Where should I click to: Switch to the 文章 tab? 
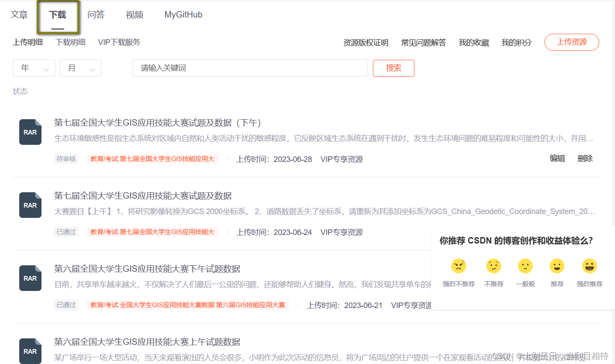point(19,15)
